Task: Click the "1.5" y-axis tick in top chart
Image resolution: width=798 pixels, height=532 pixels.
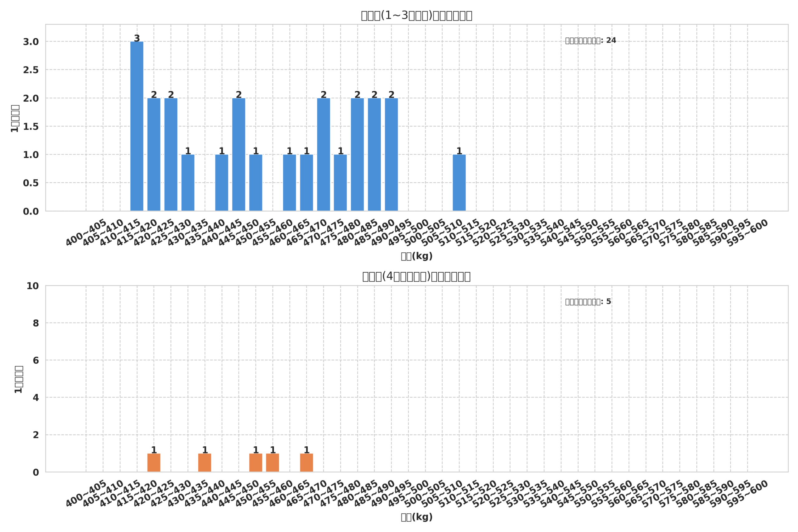Action: point(31,127)
